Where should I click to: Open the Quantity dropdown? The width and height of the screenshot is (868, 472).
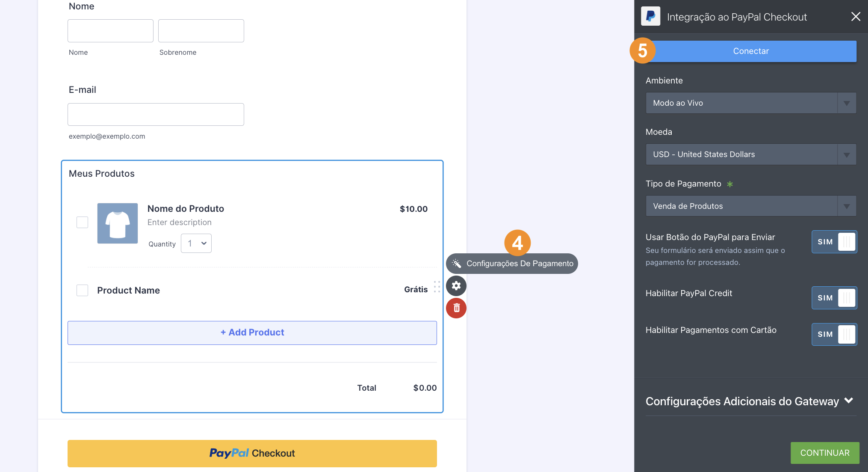[196, 243]
